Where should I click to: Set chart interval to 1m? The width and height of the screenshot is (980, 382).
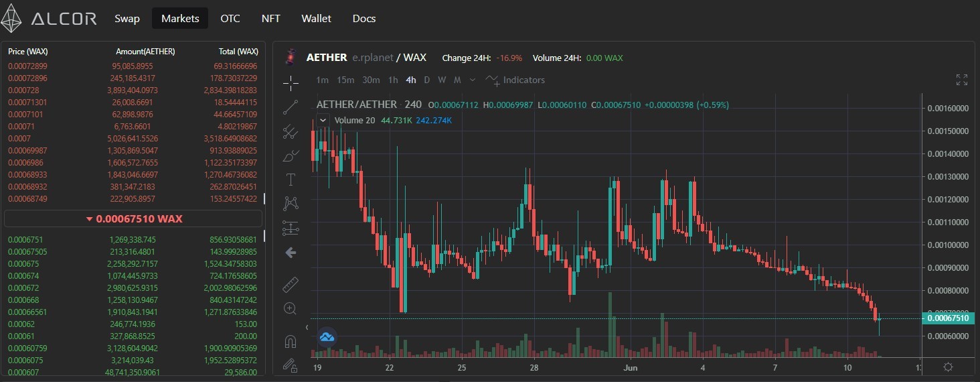(322, 80)
